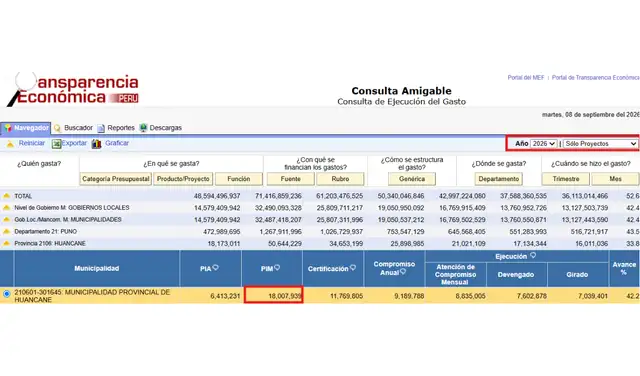Click the Avance % column header

pos(624,269)
